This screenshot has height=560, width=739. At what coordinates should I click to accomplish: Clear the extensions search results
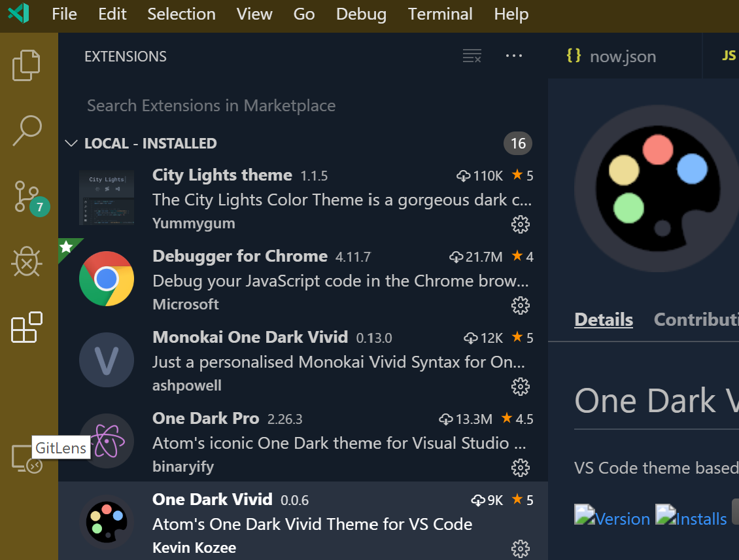(x=472, y=56)
